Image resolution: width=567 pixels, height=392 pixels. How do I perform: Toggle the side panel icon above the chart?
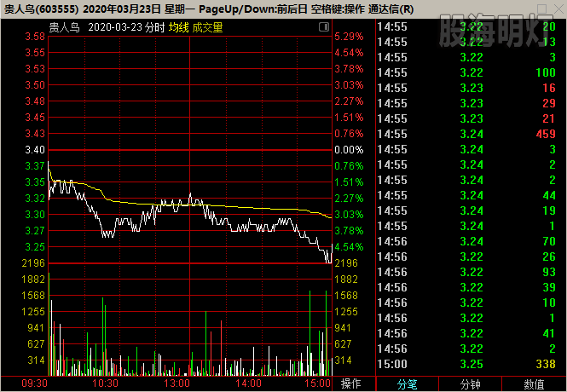coord(324,27)
